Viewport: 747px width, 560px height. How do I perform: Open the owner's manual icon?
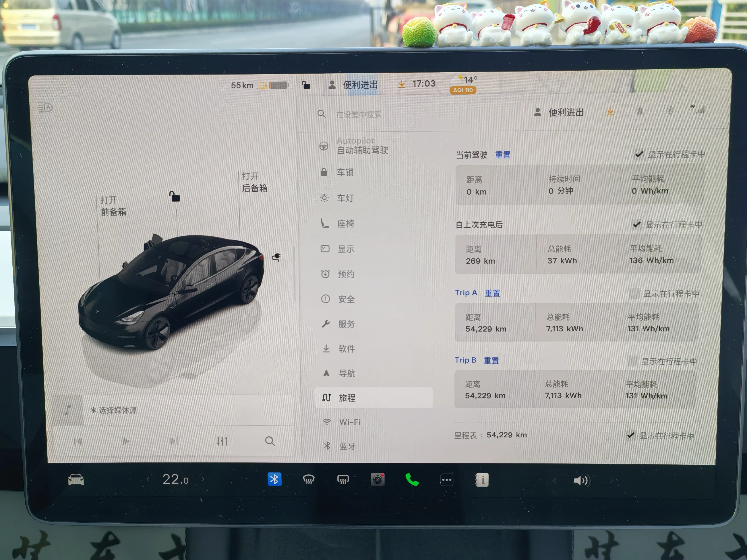(x=482, y=480)
